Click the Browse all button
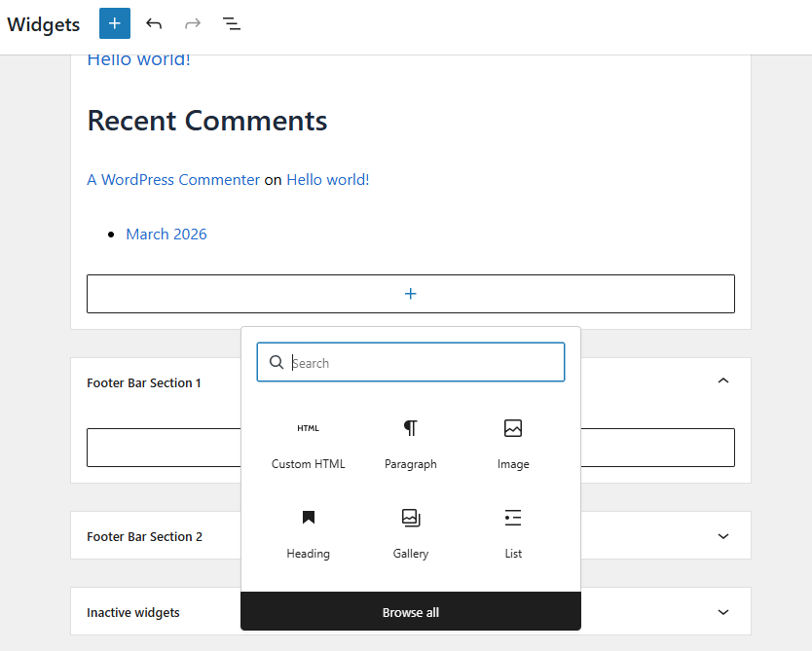812x651 pixels. [x=410, y=612]
